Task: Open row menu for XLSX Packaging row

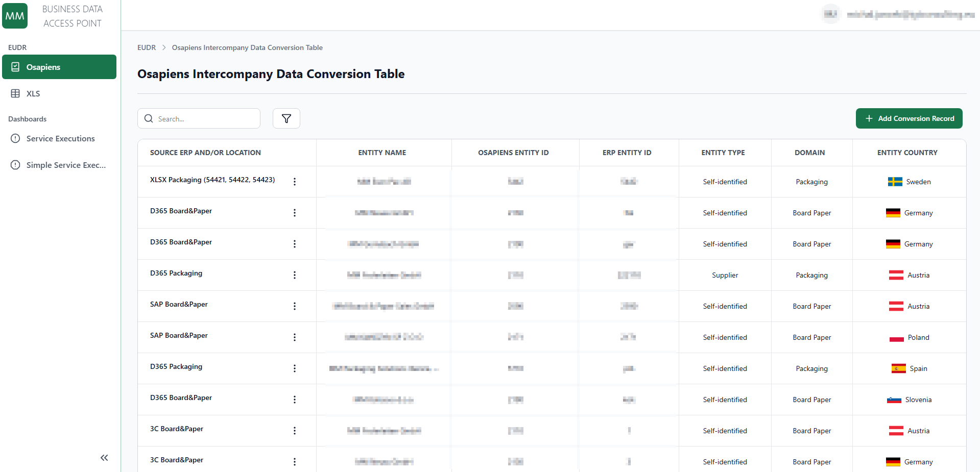Action: click(295, 182)
